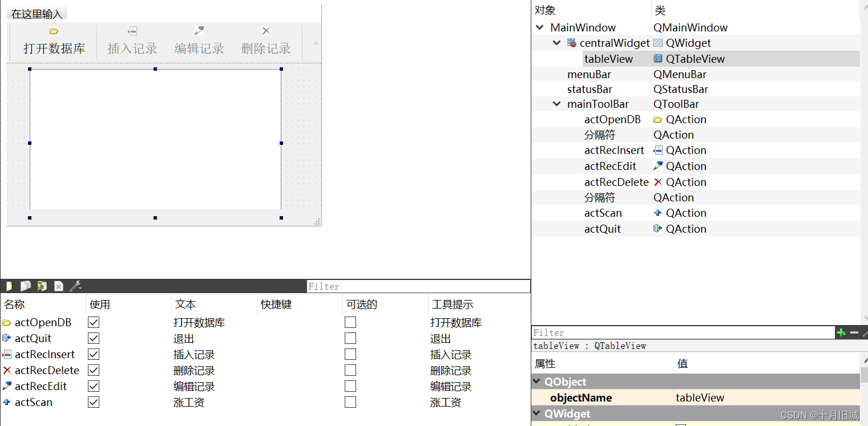
Task: Uncheck 使用 checkbox for actRecDelete
Action: 94,370
